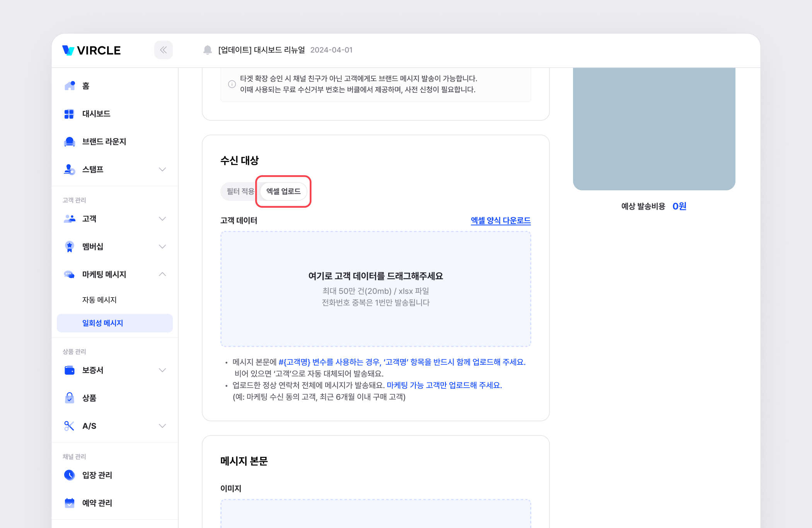This screenshot has width=812, height=528.
Task: Open the 대시보드 grid icon
Action: (69, 114)
